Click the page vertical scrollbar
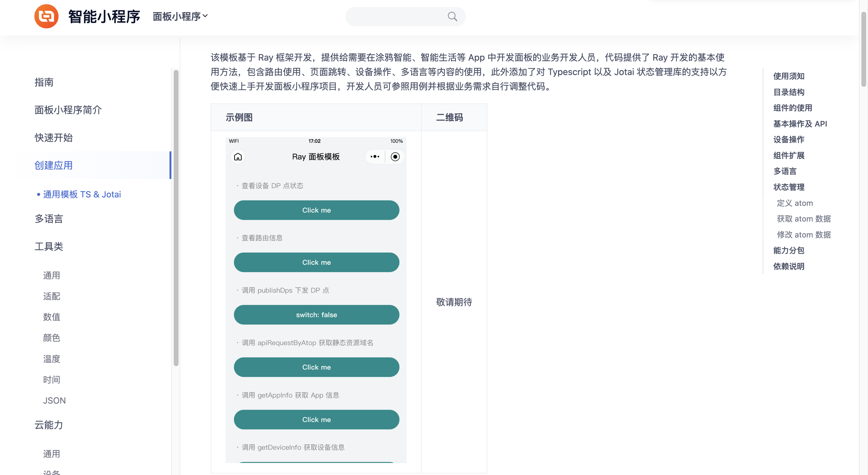This screenshot has width=868, height=475. 863,49
